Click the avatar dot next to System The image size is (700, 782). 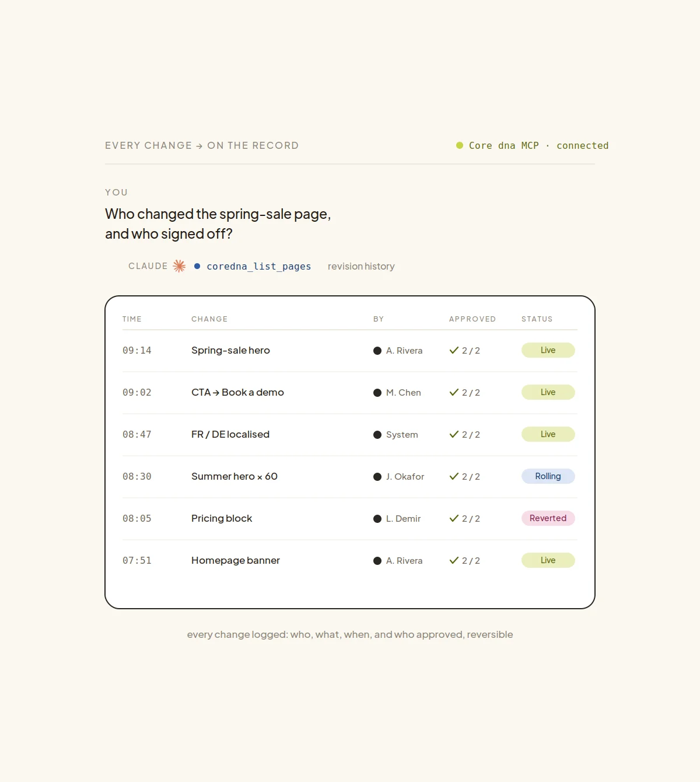tap(377, 435)
